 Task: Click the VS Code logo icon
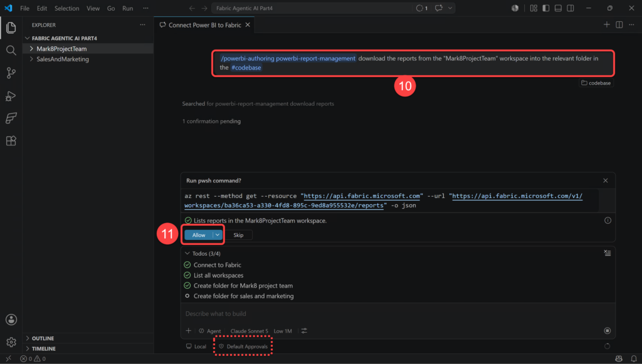pos(8,8)
